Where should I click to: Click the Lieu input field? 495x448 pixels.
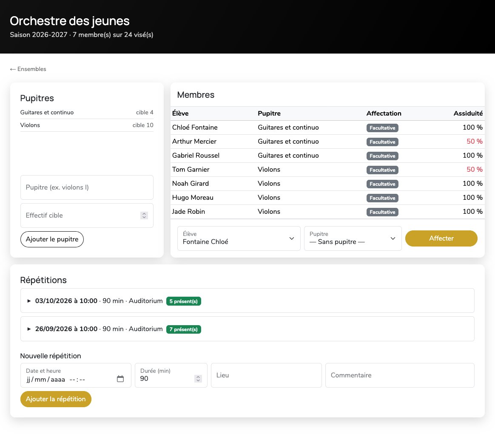tap(266, 375)
